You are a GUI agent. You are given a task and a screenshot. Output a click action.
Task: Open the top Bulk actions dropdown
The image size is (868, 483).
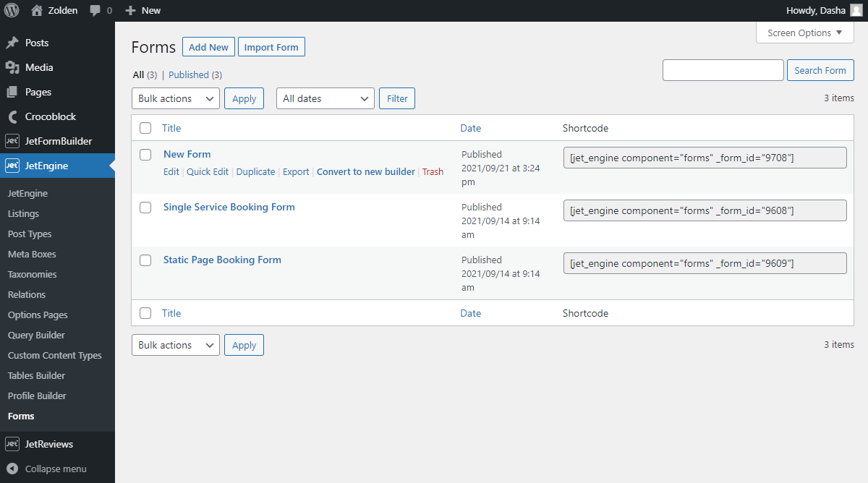pyautogui.click(x=176, y=98)
